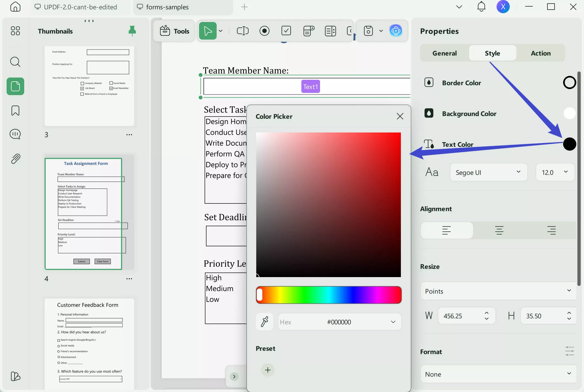584x392 pixels.
Task: Open the Bookmarks sidebar panel
Action: (15, 111)
